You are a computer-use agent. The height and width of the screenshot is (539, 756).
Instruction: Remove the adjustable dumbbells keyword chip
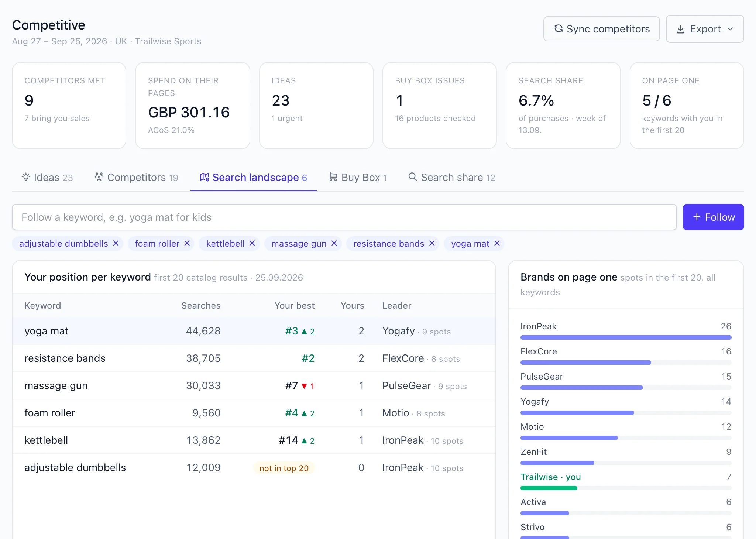(x=116, y=243)
